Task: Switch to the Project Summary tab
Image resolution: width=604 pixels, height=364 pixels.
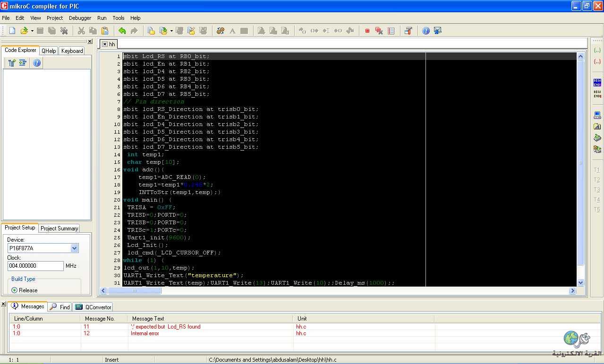Action: (x=59, y=229)
